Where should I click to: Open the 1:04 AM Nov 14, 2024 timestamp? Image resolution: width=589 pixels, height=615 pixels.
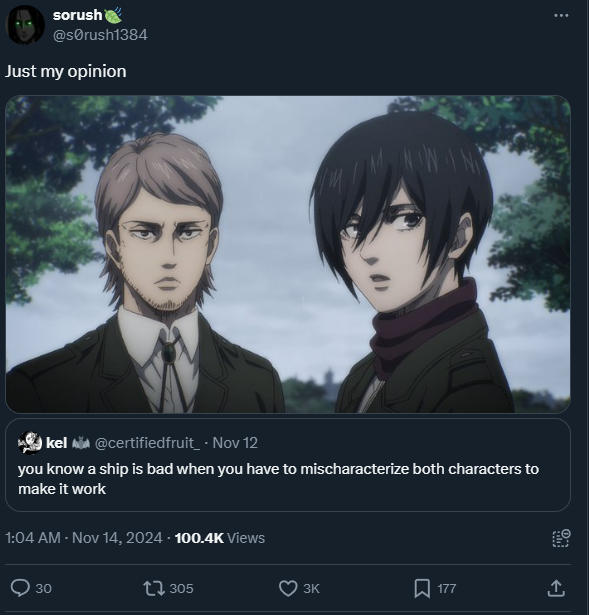pyautogui.click(x=84, y=538)
